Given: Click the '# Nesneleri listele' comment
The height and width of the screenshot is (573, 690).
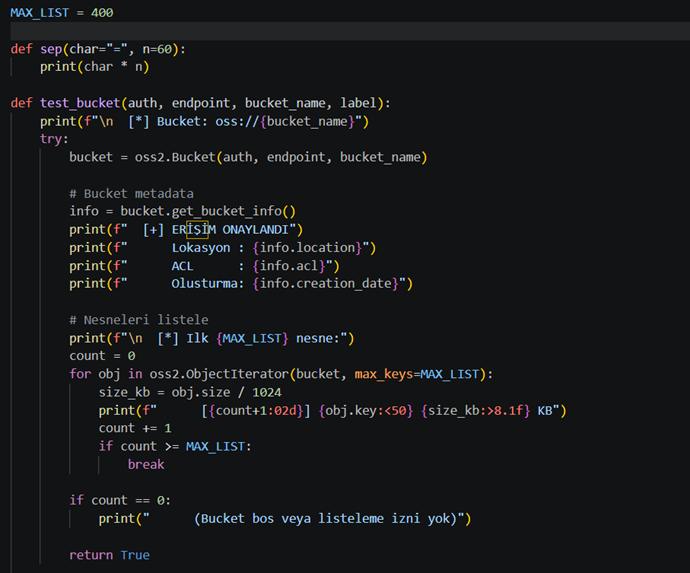Looking at the screenshot, I should click(x=139, y=320).
